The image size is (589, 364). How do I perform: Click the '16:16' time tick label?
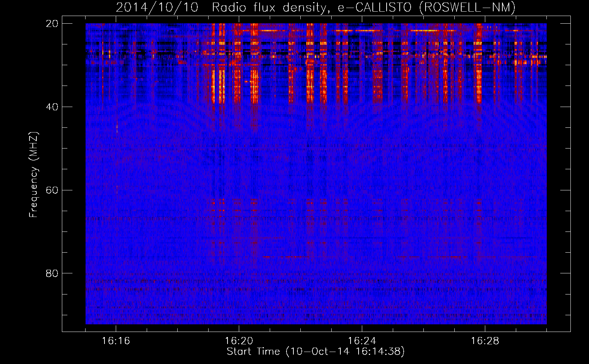[x=116, y=341]
